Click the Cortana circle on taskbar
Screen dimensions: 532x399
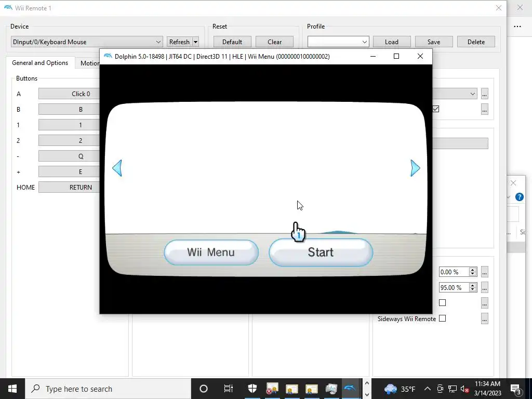204,389
